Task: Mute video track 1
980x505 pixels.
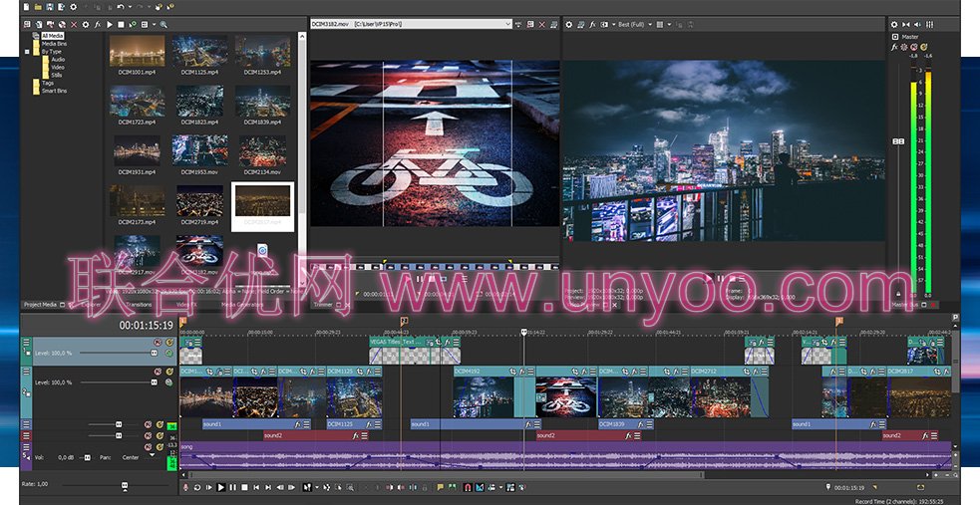Action: [x=158, y=342]
